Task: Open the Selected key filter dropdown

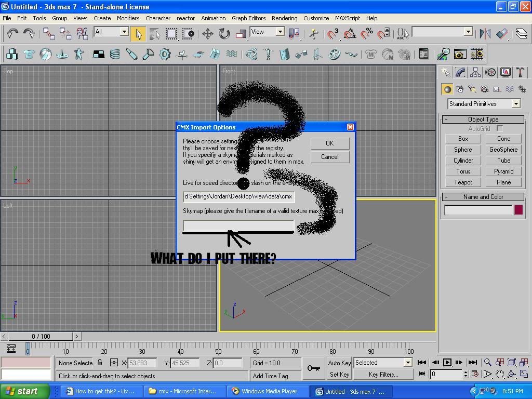Action: [383, 363]
